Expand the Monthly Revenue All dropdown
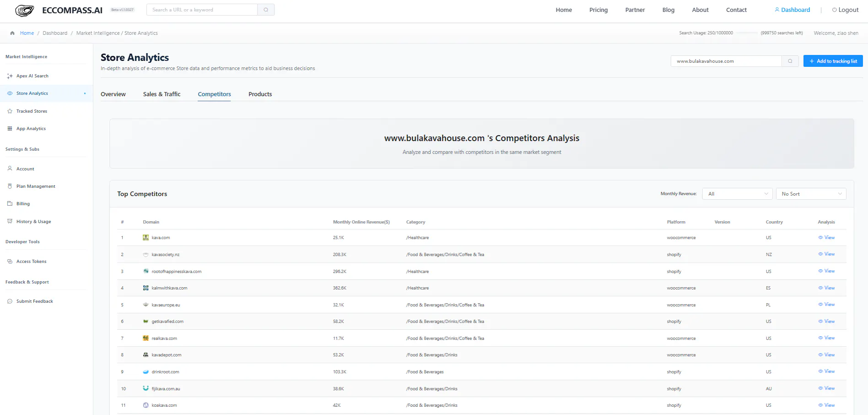The width and height of the screenshot is (868, 415). pyautogui.click(x=738, y=194)
